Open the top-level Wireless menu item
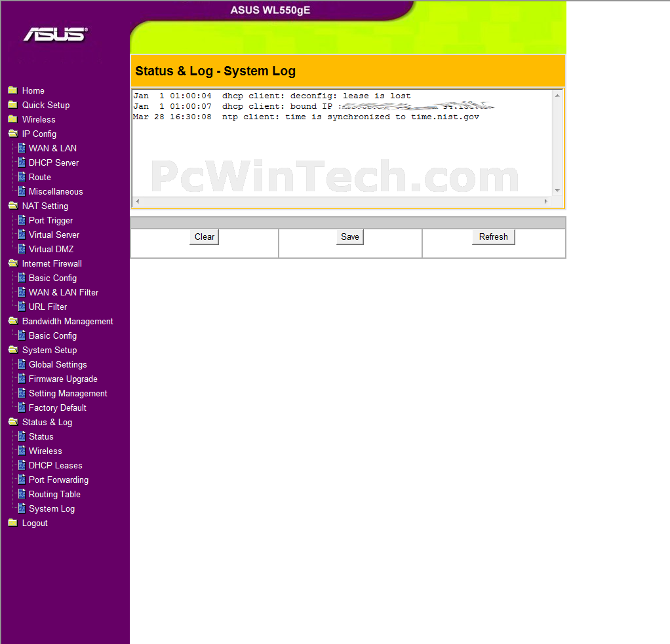The height and width of the screenshot is (644, 670). coord(39,120)
